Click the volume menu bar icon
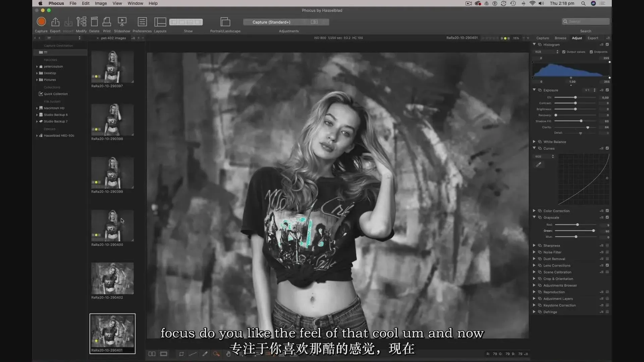644x362 pixels. [541, 3]
